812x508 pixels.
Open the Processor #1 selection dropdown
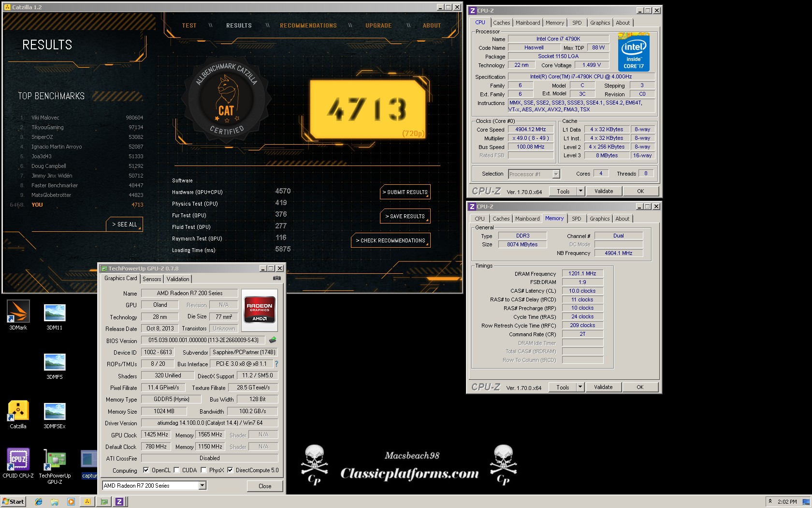click(x=556, y=174)
